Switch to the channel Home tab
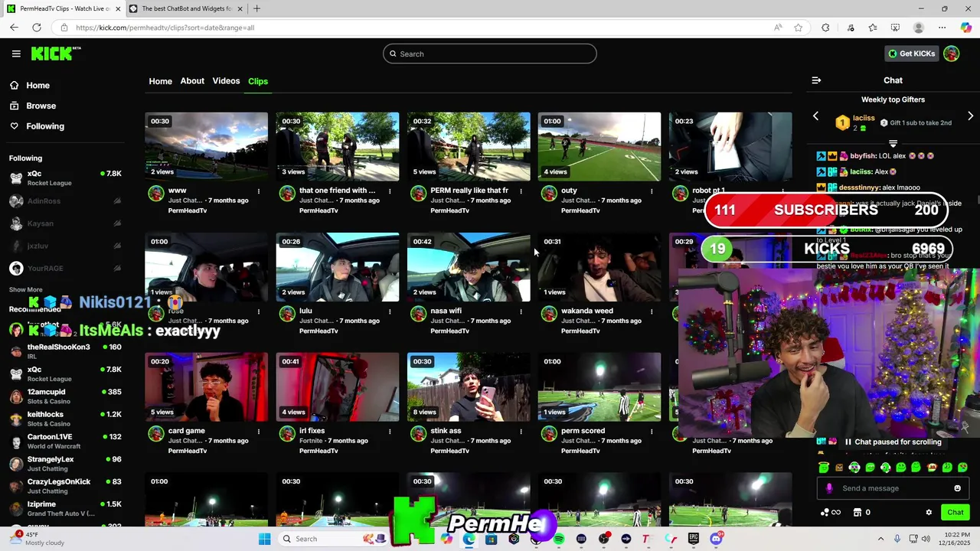This screenshot has height=551, width=980. pos(160,81)
